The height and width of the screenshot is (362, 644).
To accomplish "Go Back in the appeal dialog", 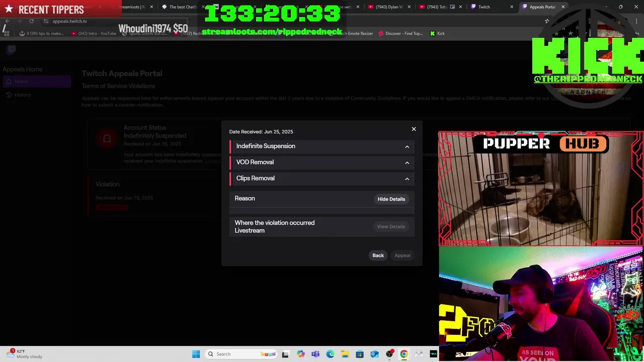I will [378, 255].
